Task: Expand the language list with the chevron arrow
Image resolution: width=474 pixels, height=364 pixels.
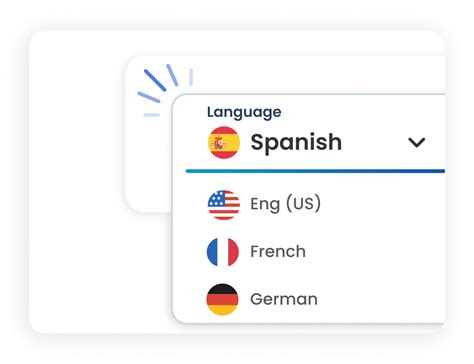Action: point(417,143)
